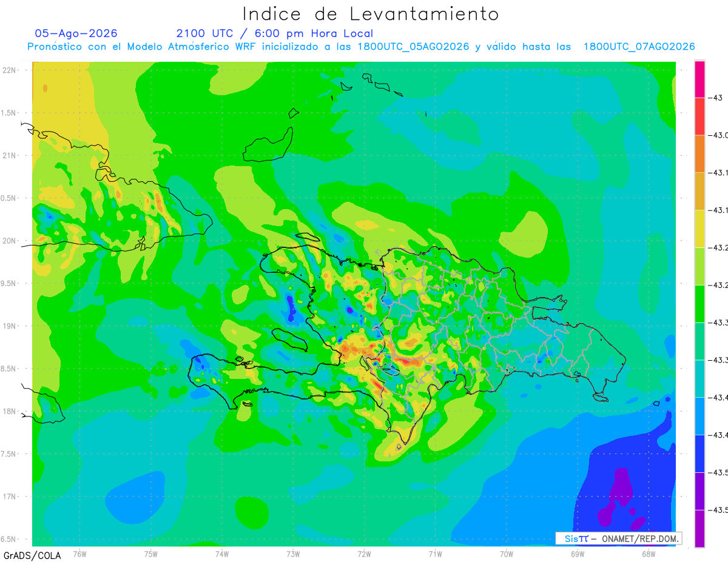Click the '1.5N' latitude axis label
Image resolution: width=728 pixels, height=562 pixels.
(9, 113)
